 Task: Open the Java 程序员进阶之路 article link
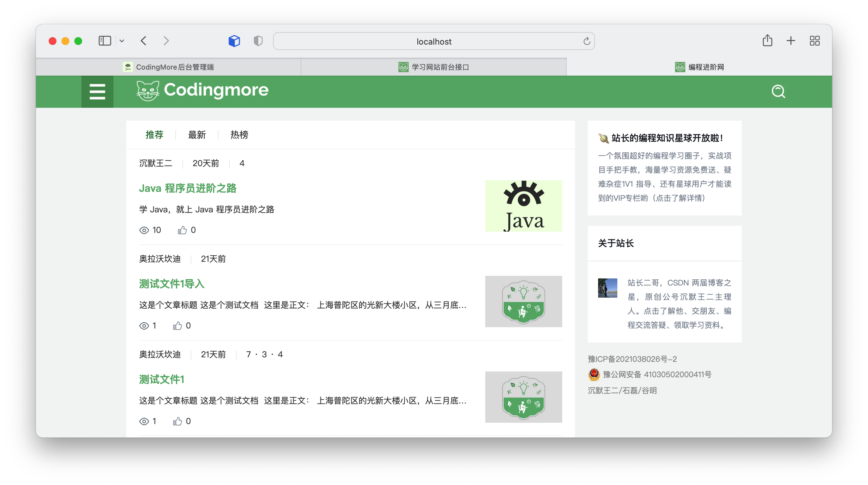click(x=188, y=188)
